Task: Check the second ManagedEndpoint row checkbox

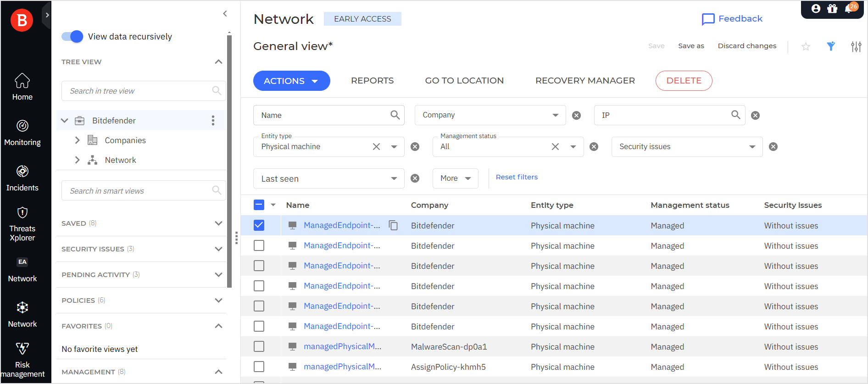Action: coord(259,245)
